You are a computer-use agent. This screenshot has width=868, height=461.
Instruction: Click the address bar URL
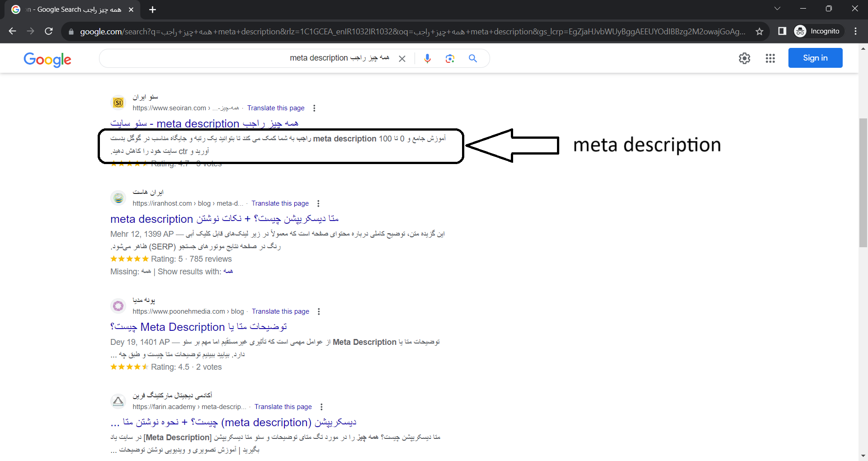[412, 32]
